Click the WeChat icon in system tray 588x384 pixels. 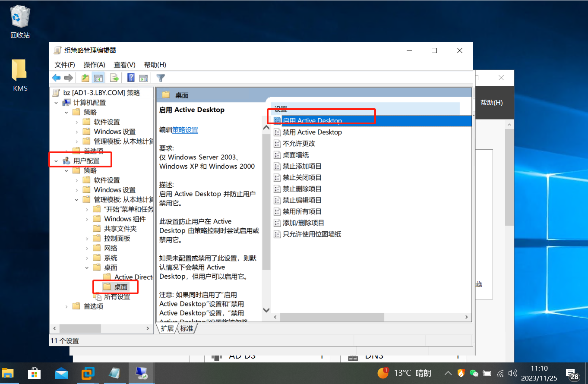point(474,373)
